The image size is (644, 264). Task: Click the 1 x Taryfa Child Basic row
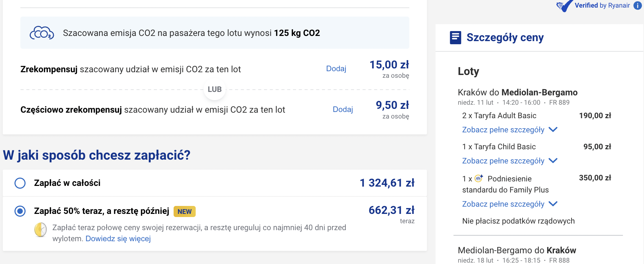tap(537, 147)
